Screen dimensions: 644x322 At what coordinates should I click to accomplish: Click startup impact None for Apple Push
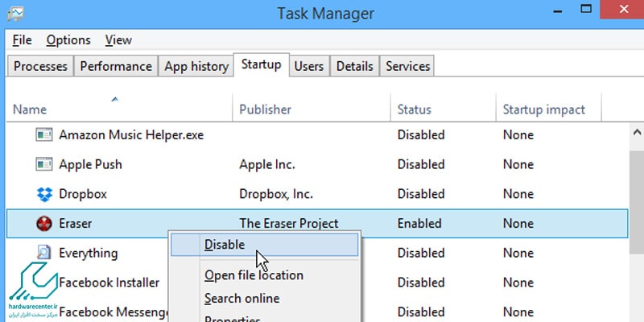[518, 164]
